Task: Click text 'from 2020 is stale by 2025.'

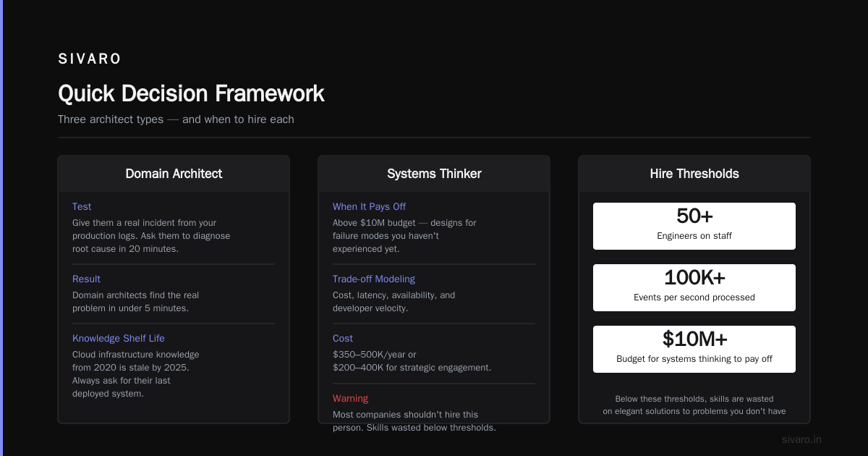Action: [x=130, y=368]
